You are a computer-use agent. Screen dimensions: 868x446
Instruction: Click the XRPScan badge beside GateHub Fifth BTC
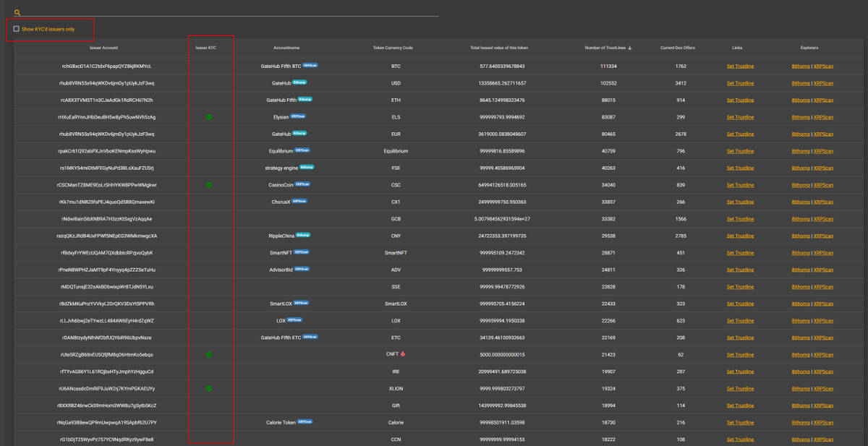(310, 66)
